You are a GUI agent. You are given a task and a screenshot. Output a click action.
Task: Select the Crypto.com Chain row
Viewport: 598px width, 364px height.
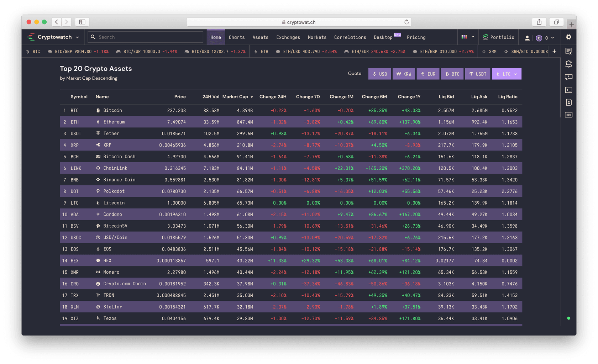291,284
